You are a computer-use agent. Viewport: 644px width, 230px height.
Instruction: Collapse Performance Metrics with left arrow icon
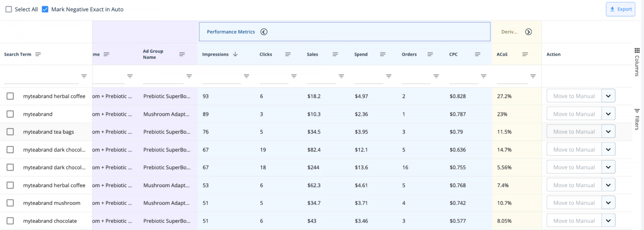[264, 32]
